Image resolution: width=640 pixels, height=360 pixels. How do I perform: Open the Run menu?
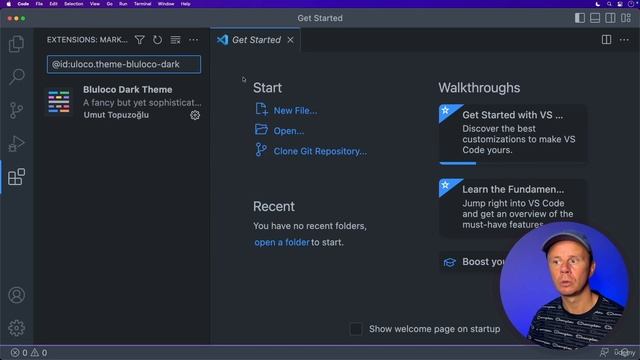[x=123, y=4]
